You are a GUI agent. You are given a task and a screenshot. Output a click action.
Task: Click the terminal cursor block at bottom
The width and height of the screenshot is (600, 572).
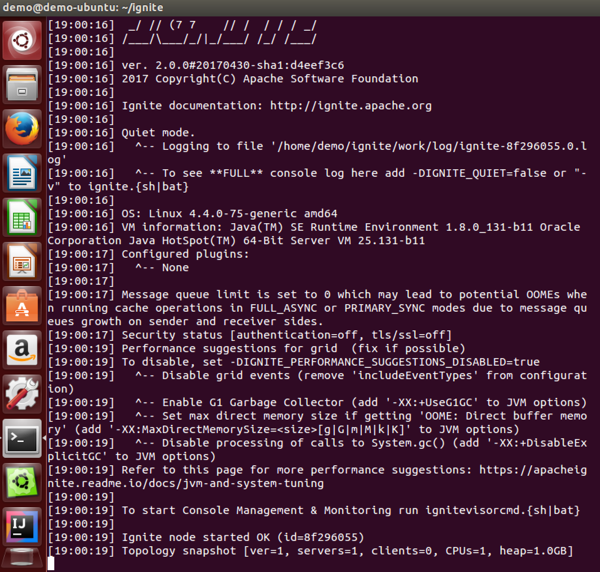click(51, 564)
